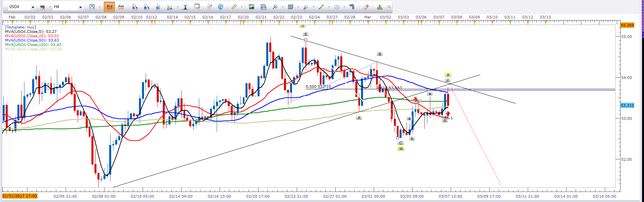The height and width of the screenshot is (202, 644).
Task: Toggle the Ask price mode
Action: pyautogui.click(x=121, y=7)
